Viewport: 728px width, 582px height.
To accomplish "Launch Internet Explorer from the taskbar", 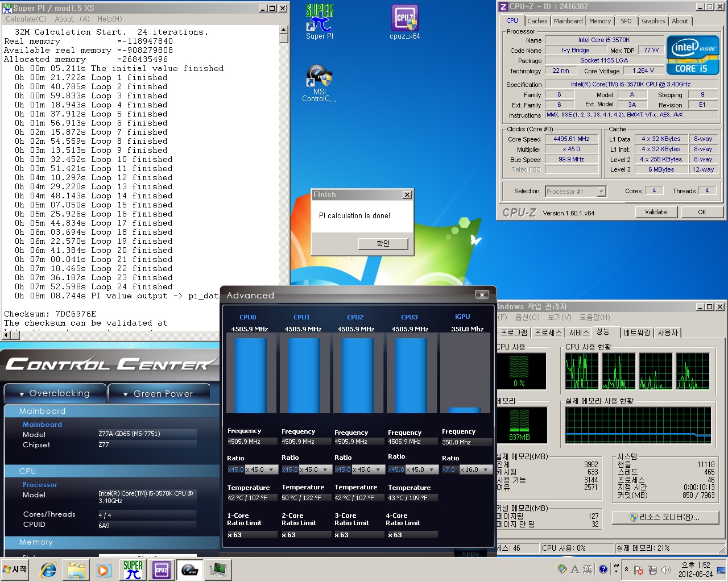I will point(48,569).
